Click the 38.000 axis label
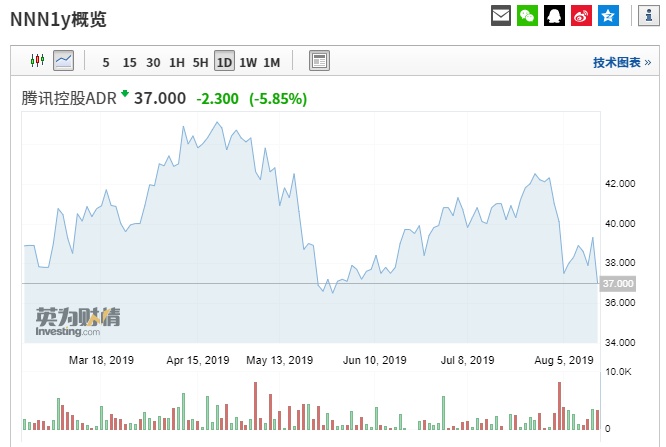This screenshot has height=447, width=666. click(x=620, y=263)
